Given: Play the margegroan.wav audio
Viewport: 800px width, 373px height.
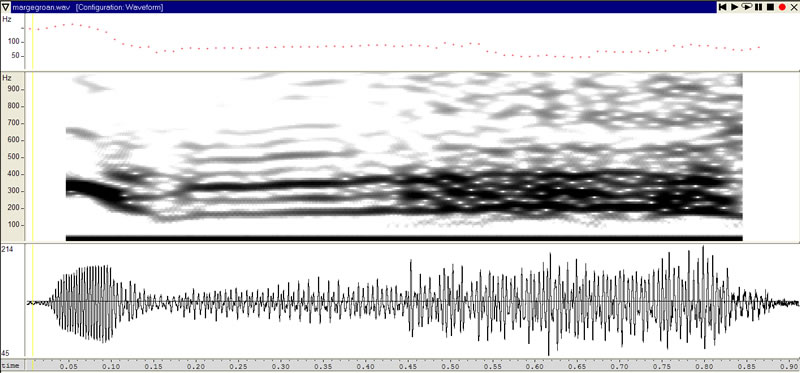Looking at the screenshot, I should pyautogui.click(x=735, y=7).
